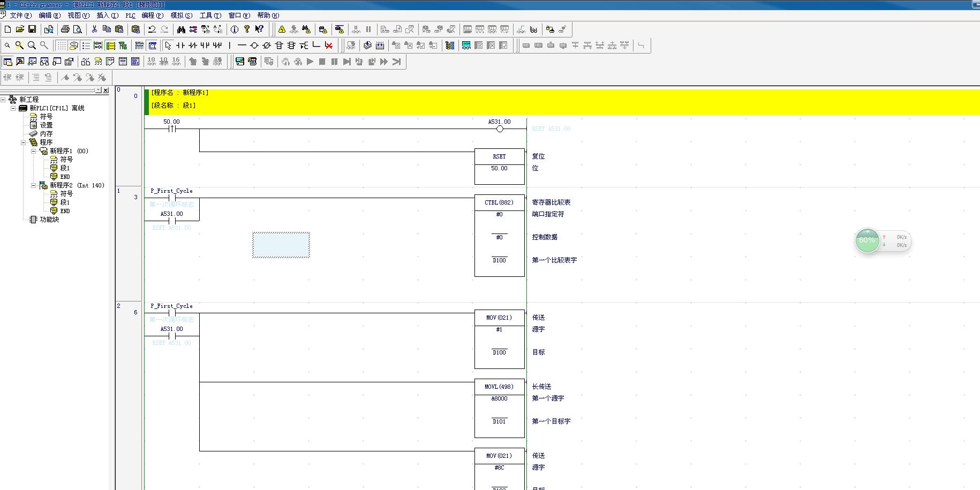Image resolution: width=980 pixels, height=490 pixels.
Task: Open the PLC menu
Action: 130,16
